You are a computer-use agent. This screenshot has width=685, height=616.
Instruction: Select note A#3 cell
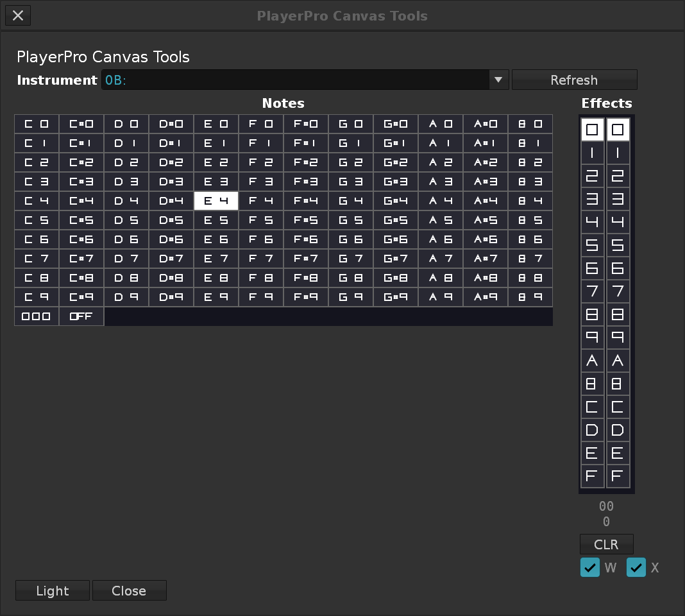tap(486, 182)
